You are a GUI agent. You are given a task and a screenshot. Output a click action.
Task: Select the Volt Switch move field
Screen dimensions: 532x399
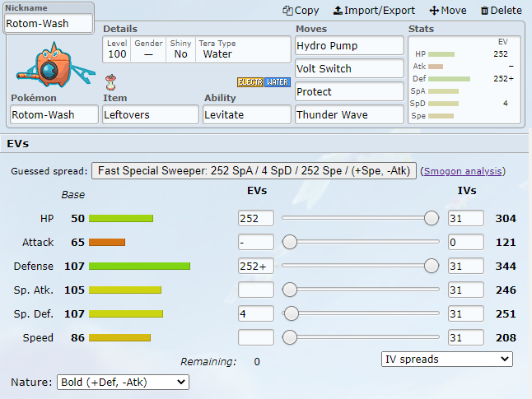coord(349,68)
